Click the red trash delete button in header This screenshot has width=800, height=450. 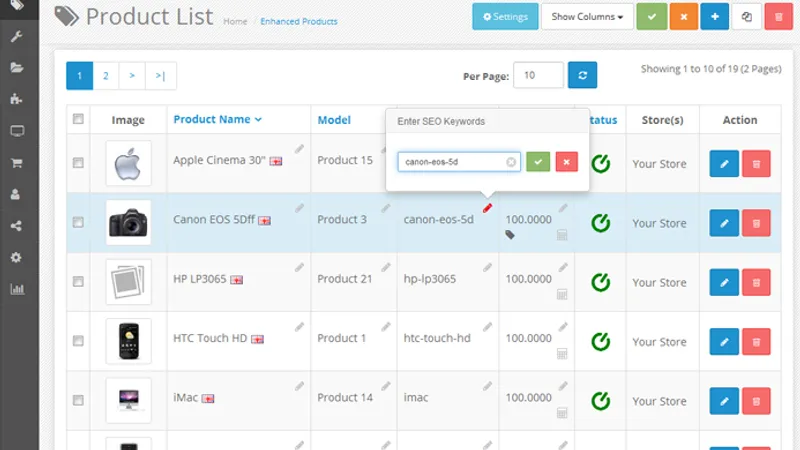778,17
